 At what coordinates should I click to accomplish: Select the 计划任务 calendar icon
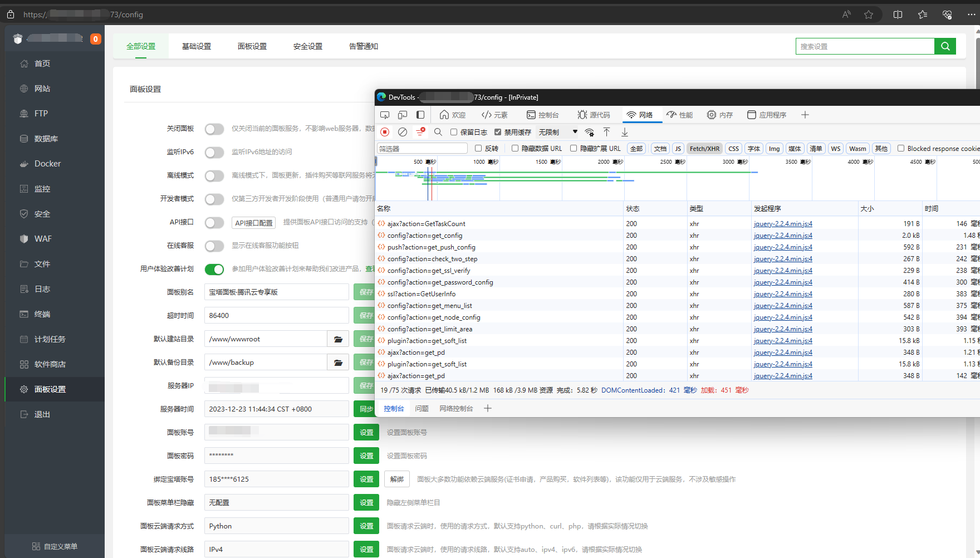[24, 339]
